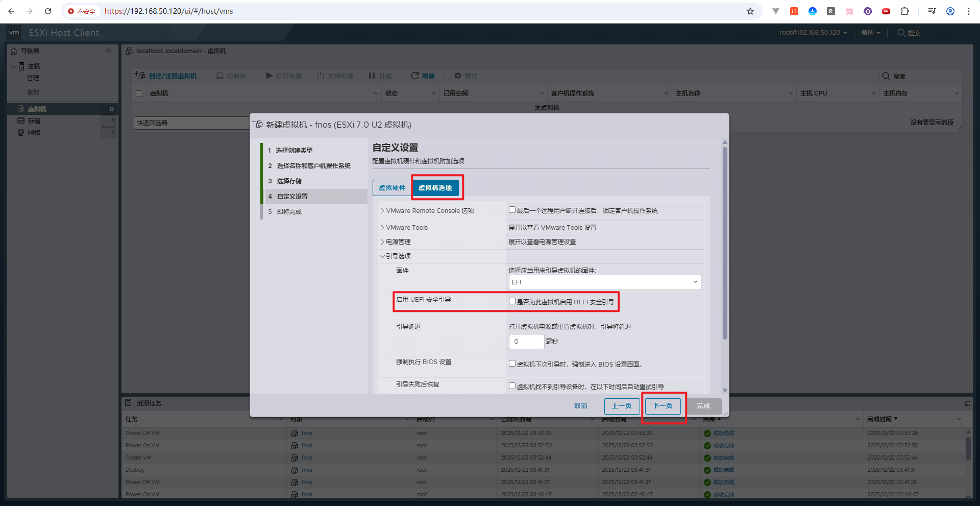Collapse the 引导选项 boot options section
The image size is (980, 506).
click(x=398, y=256)
